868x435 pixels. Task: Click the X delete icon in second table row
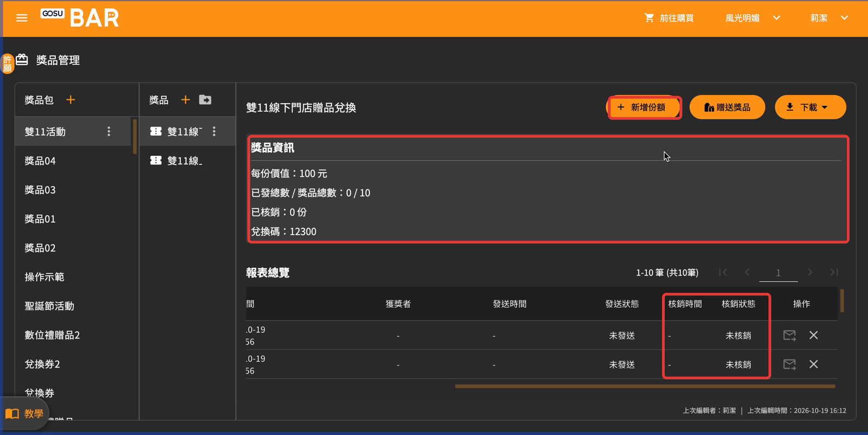(814, 364)
